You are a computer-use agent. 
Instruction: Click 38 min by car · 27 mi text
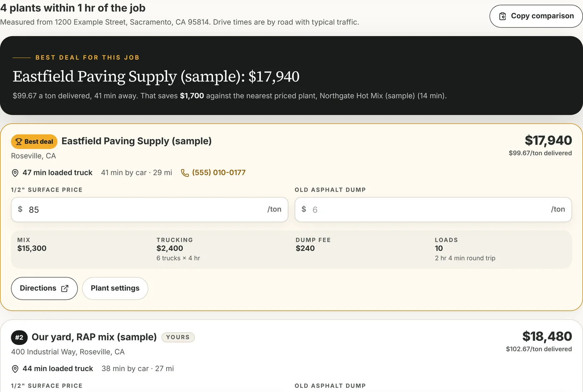138,369
